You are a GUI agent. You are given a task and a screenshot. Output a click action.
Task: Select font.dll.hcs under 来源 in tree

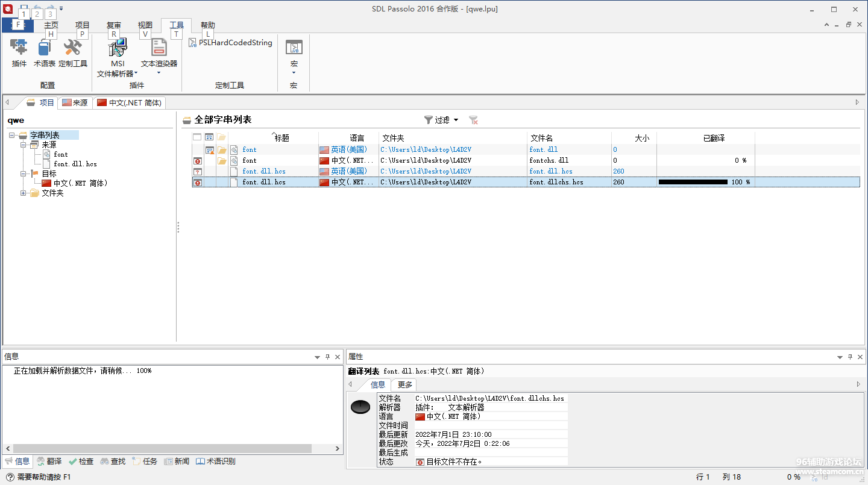pyautogui.click(x=75, y=164)
